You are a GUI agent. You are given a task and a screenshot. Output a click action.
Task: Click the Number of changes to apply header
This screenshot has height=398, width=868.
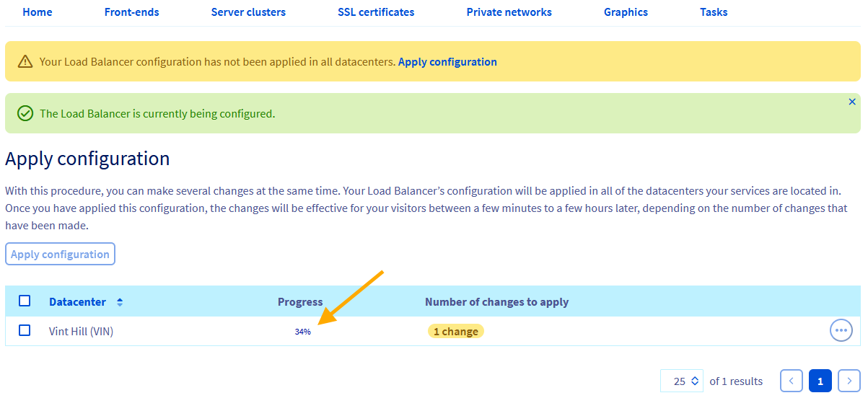tap(497, 302)
